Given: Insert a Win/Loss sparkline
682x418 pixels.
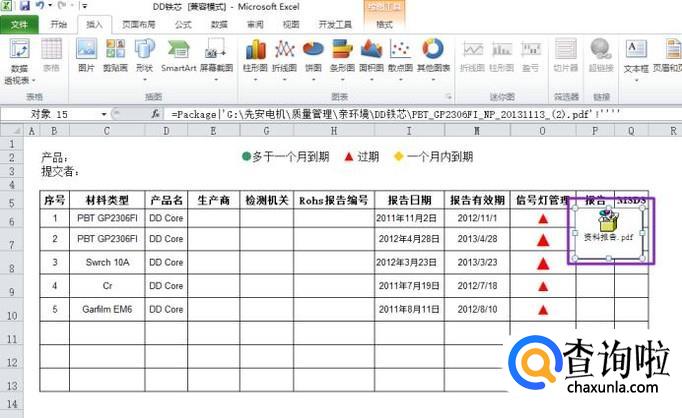Looking at the screenshot, I should click(531, 56).
